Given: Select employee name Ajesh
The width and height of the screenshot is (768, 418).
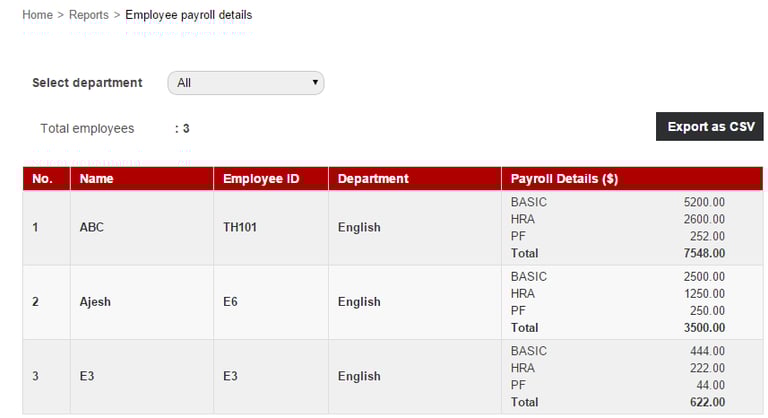Looking at the screenshot, I should pyautogui.click(x=95, y=302).
